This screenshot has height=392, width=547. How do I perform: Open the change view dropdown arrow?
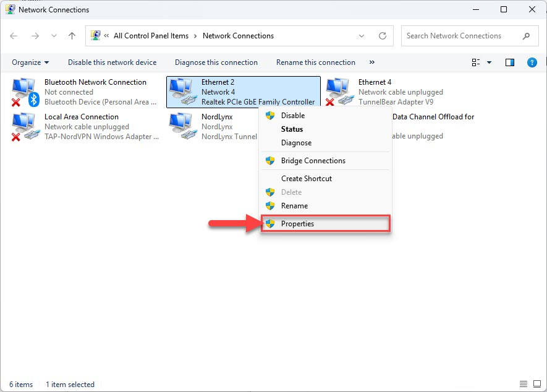[x=489, y=62]
